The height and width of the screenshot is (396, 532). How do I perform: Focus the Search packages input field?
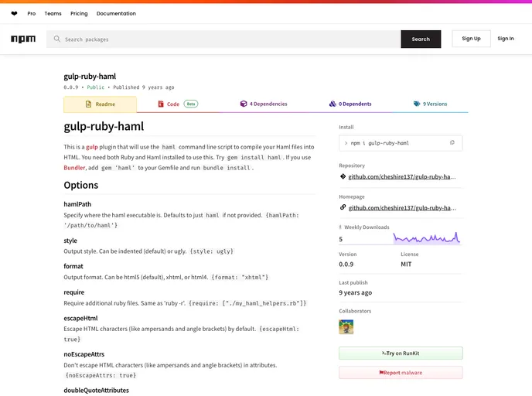point(223,39)
